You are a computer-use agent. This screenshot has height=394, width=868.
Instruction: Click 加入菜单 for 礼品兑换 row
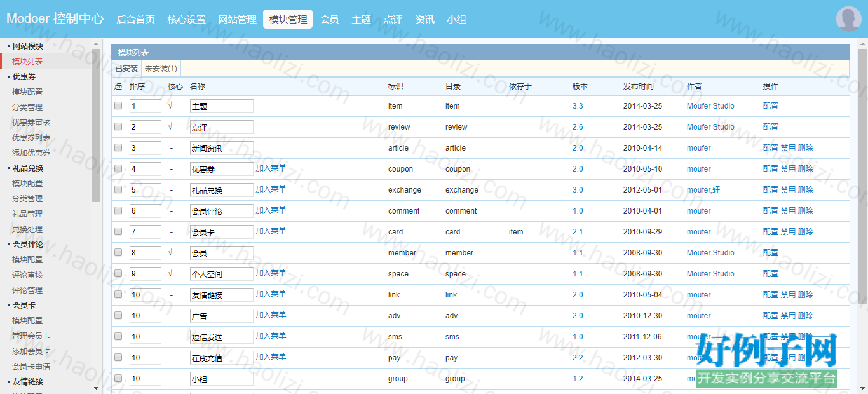271,189
